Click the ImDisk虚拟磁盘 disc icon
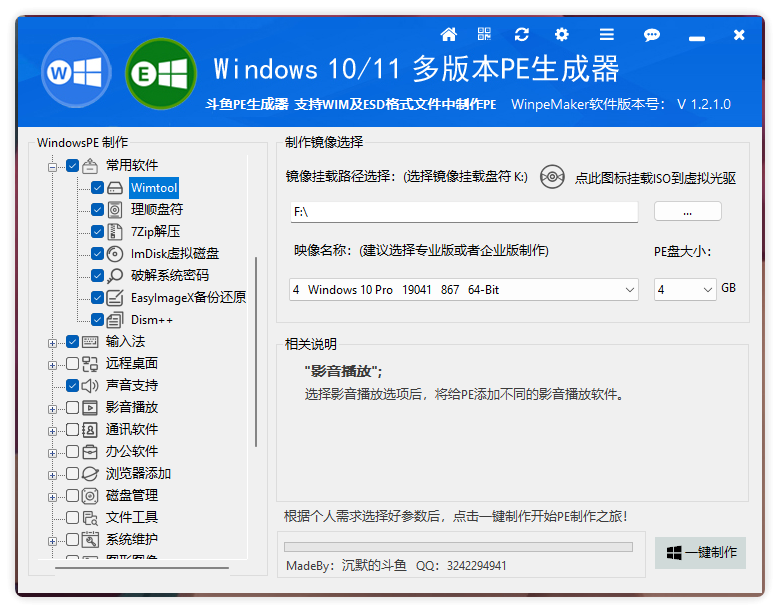 pos(115,254)
